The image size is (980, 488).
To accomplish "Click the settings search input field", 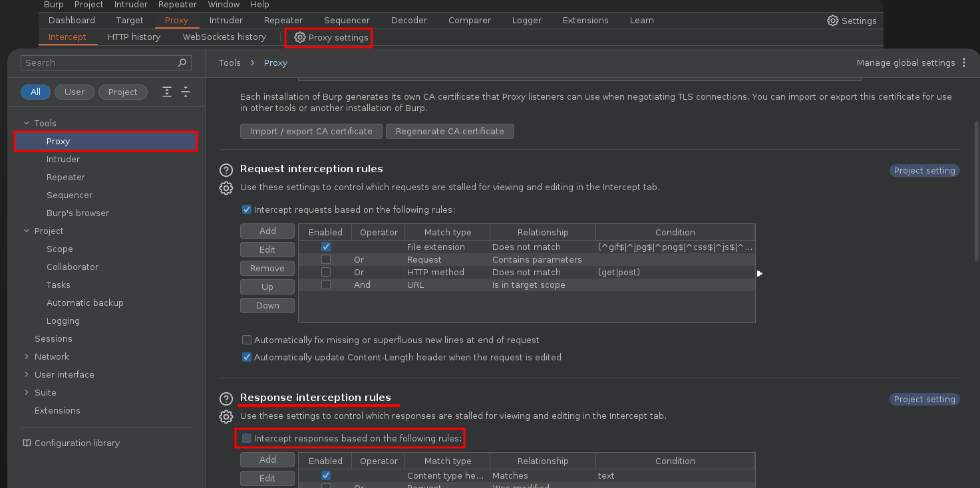I will tap(98, 63).
